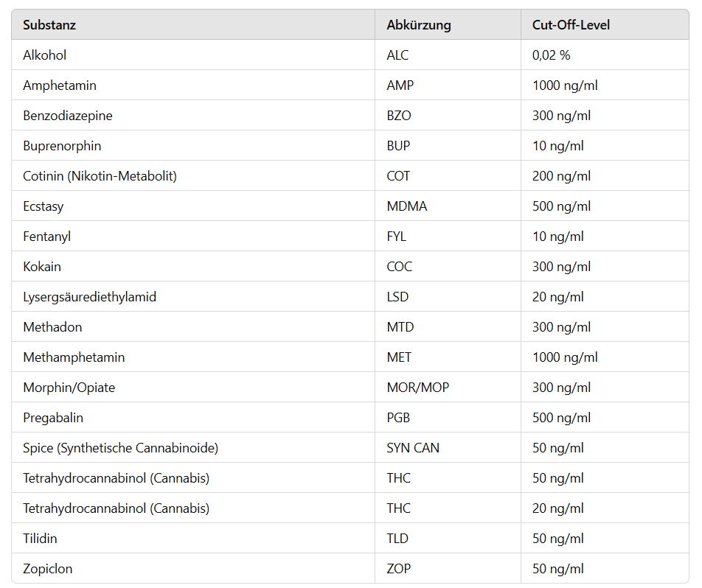Click the Abkürzung column header

(x=418, y=25)
